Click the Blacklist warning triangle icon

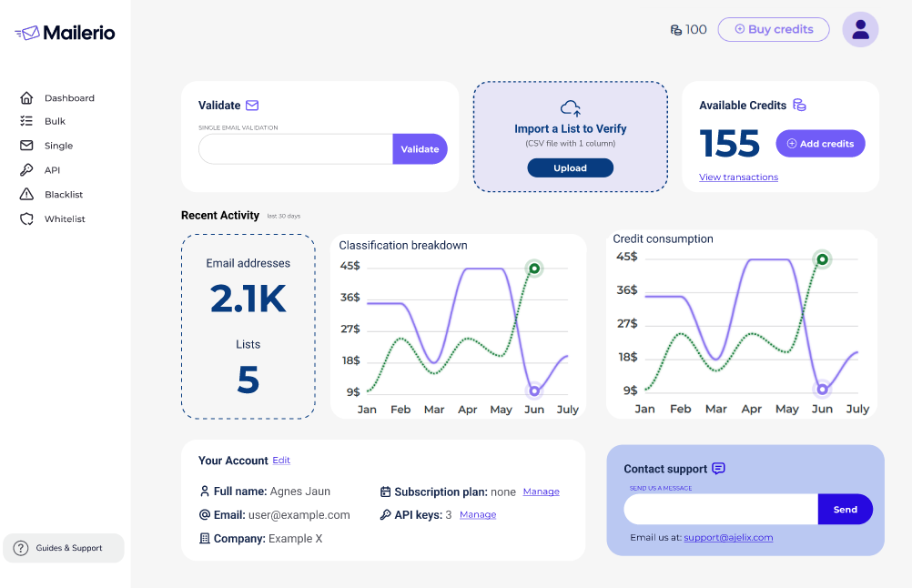click(x=26, y=194)
